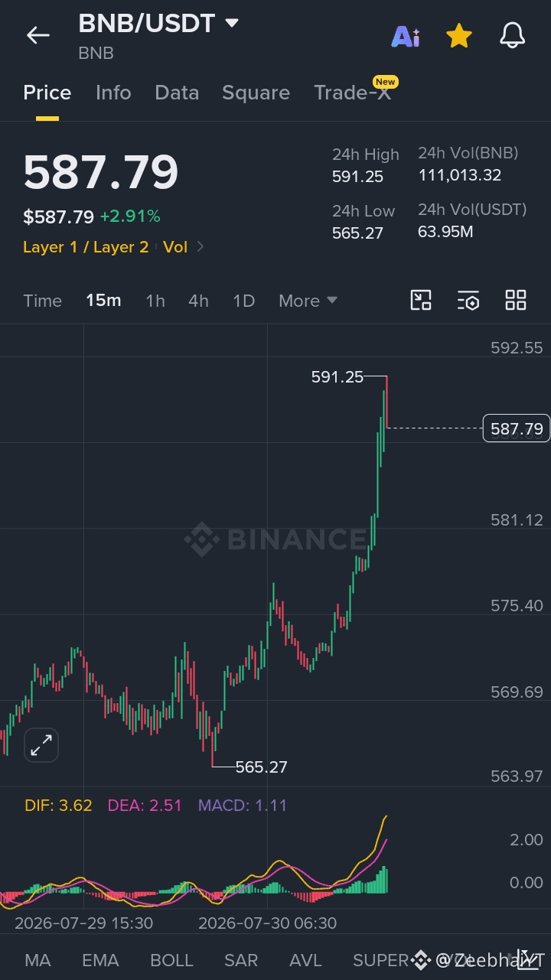
Task: Select the 4h interval
Action: (x=198, y=301)
